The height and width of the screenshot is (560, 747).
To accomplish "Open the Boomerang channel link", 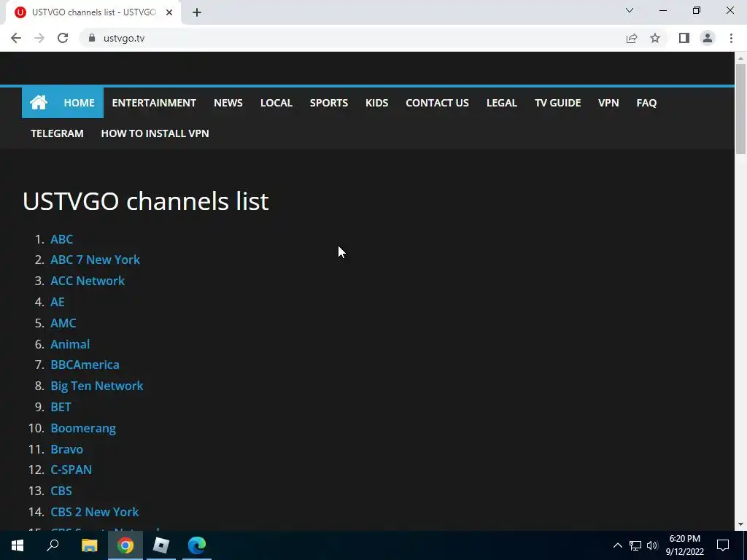I will click(83, 428).
